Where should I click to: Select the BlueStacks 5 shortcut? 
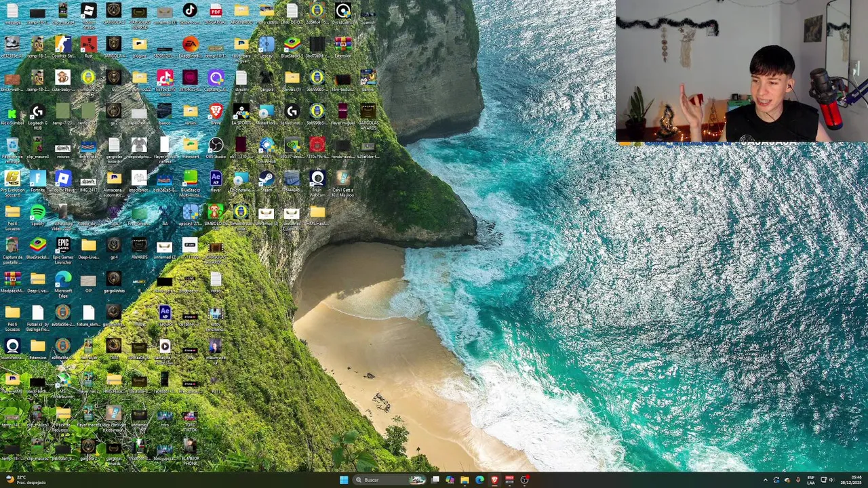292,47
